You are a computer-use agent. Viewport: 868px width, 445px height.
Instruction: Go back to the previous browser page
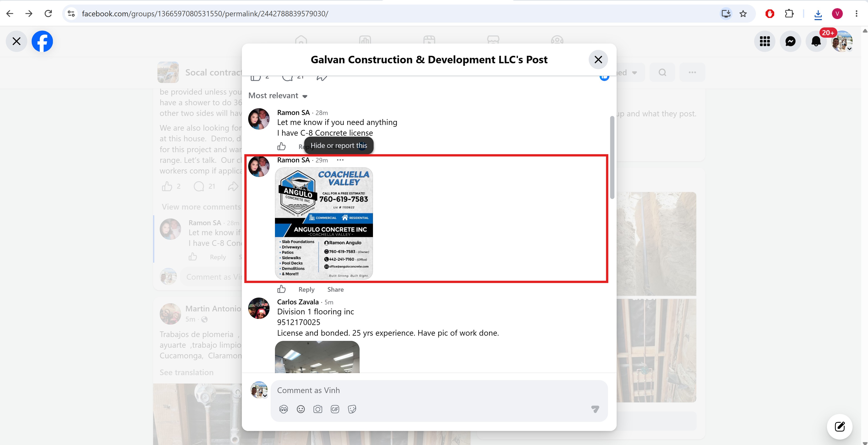pos(10,13)
